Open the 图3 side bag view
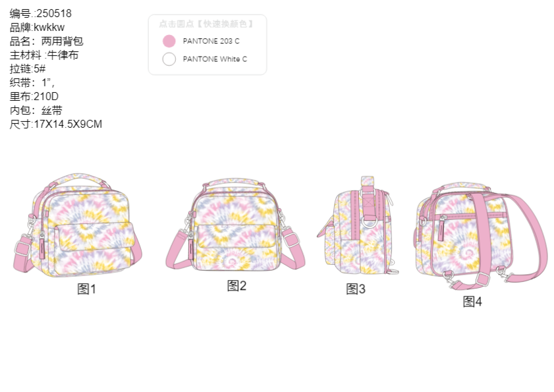Image resolution: width=554 pixels, height=392 pixels. [x=358, y=225]
